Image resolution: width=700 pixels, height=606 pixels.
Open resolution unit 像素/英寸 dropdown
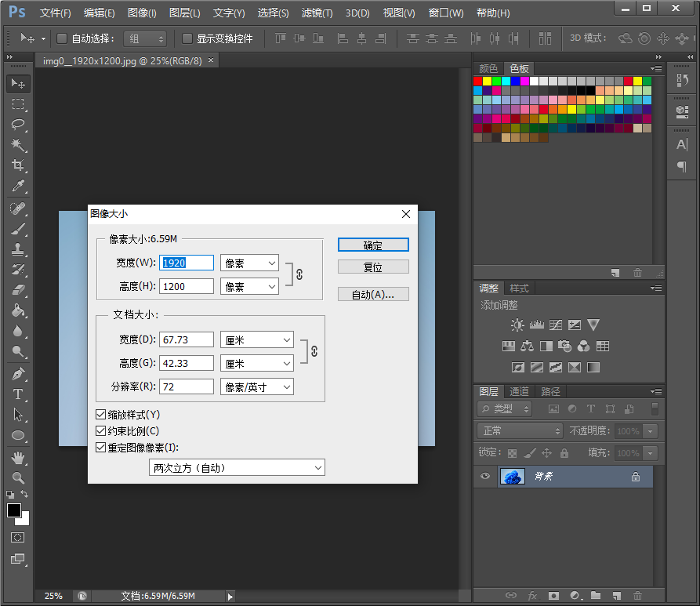point(256,386)
